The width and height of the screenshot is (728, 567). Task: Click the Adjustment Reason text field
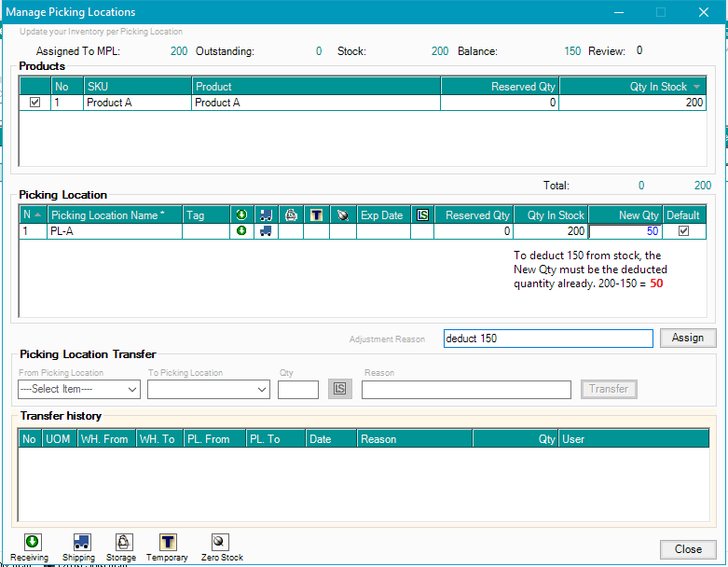[548, 338]
